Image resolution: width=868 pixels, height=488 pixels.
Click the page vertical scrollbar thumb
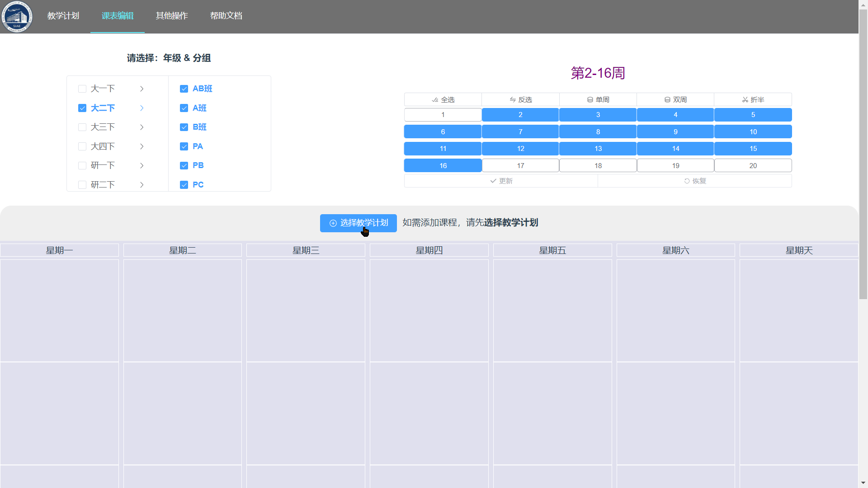point(863,154)
